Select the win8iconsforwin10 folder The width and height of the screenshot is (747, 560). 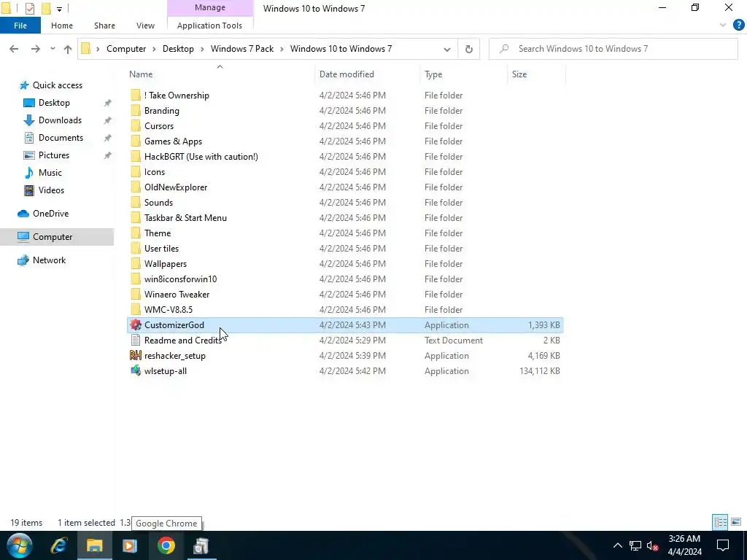click(181, 279)
